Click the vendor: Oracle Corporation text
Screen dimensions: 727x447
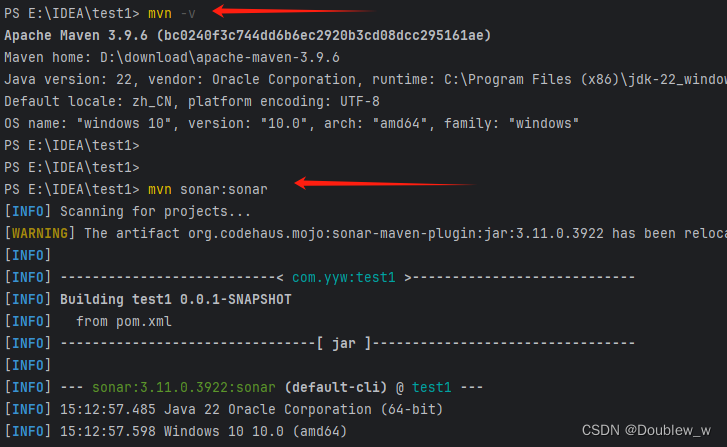(x=252, y=79)
